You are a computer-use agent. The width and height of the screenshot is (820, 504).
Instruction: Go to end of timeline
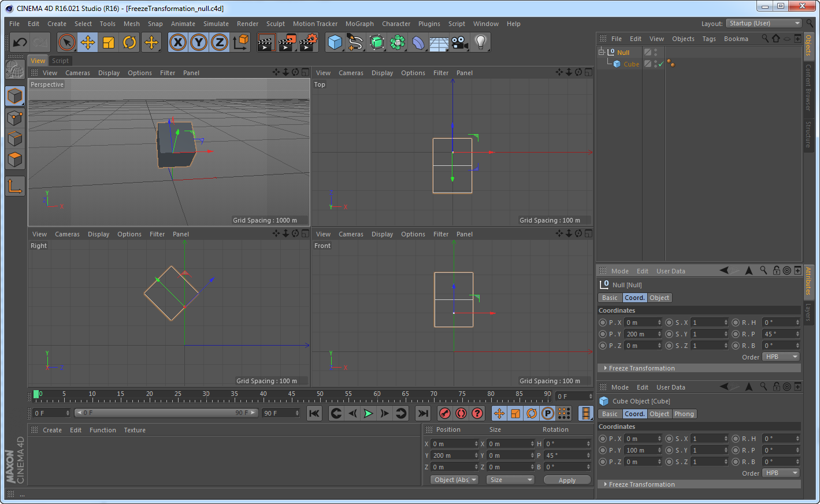(x=423, y=413)
